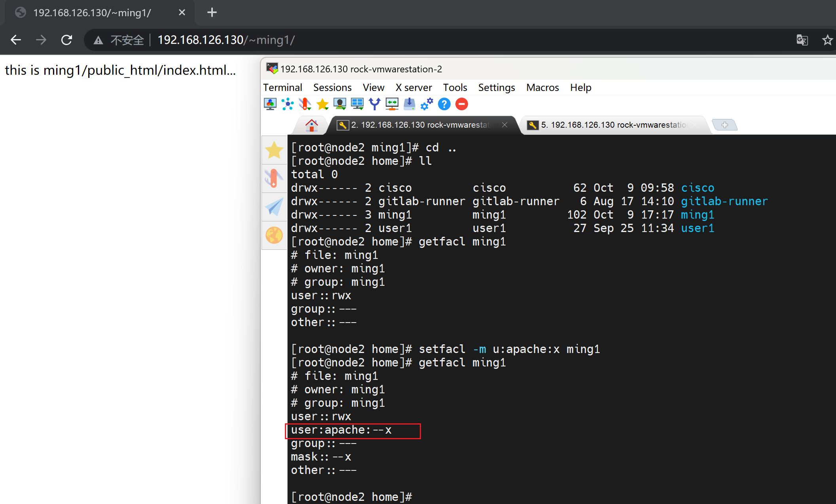Click the blue question mark Help icon

(444, 104)
